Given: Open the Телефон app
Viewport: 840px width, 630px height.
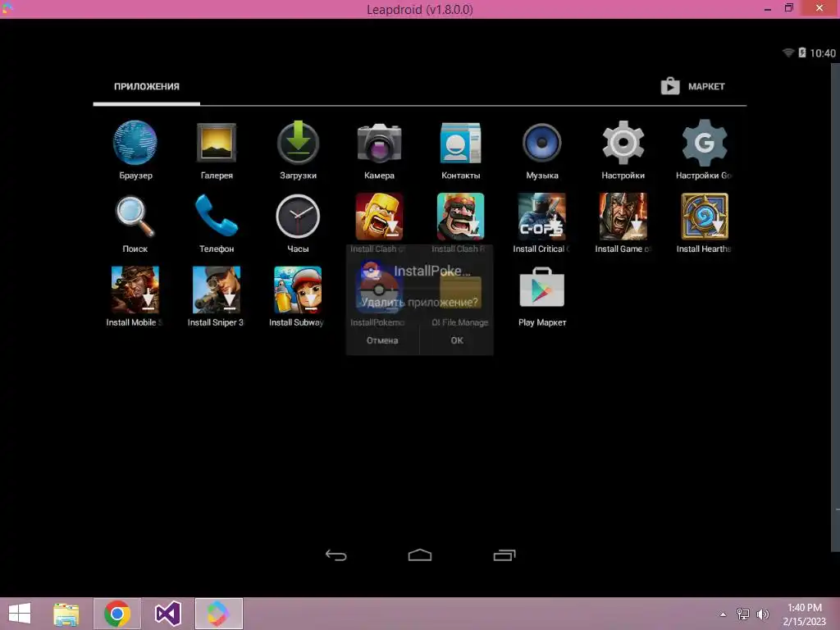Looking at the screenshot, I should pyautogui.click(x=217, y=216).
